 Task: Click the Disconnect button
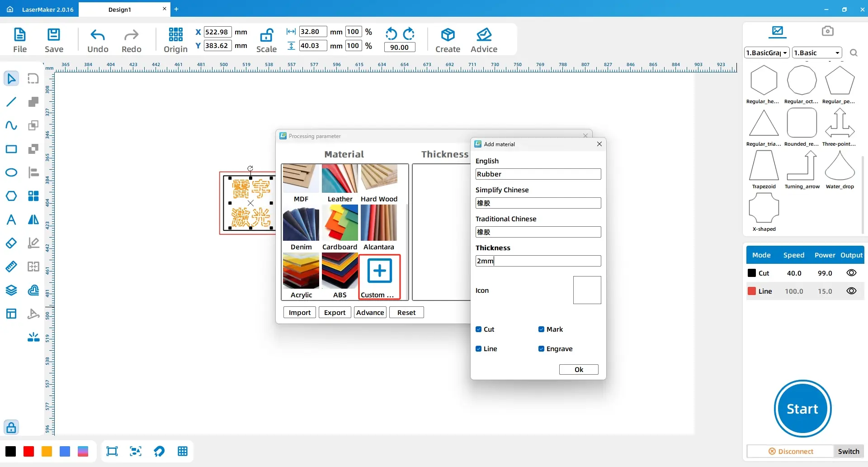(x=790, y=452)
